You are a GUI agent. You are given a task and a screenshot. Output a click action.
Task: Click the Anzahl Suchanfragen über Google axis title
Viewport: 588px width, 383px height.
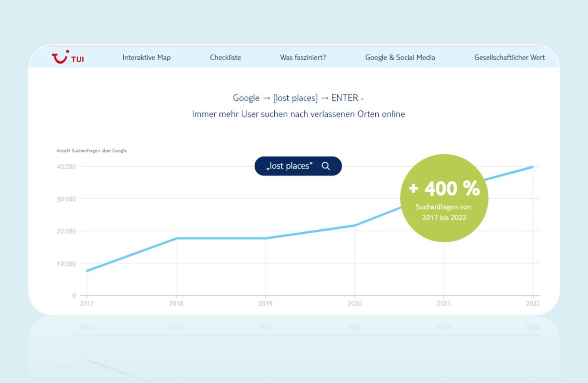pyautogui.click(x=91, y=151)
